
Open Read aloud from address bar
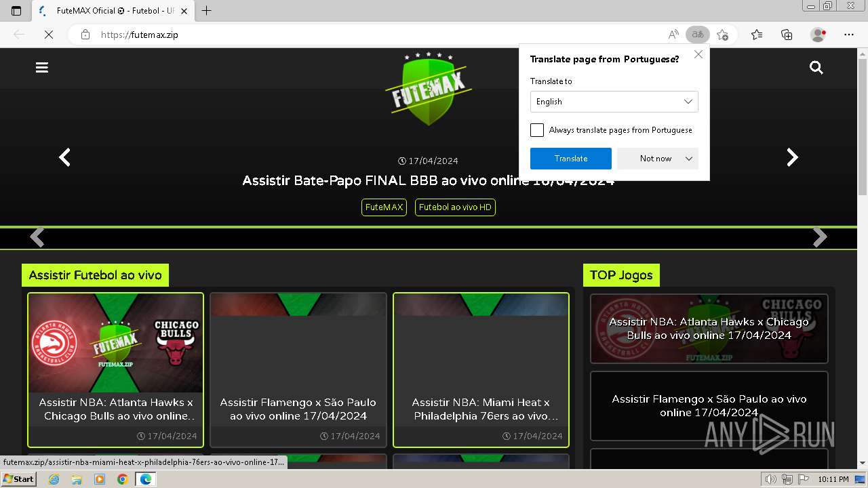[673, 35]
